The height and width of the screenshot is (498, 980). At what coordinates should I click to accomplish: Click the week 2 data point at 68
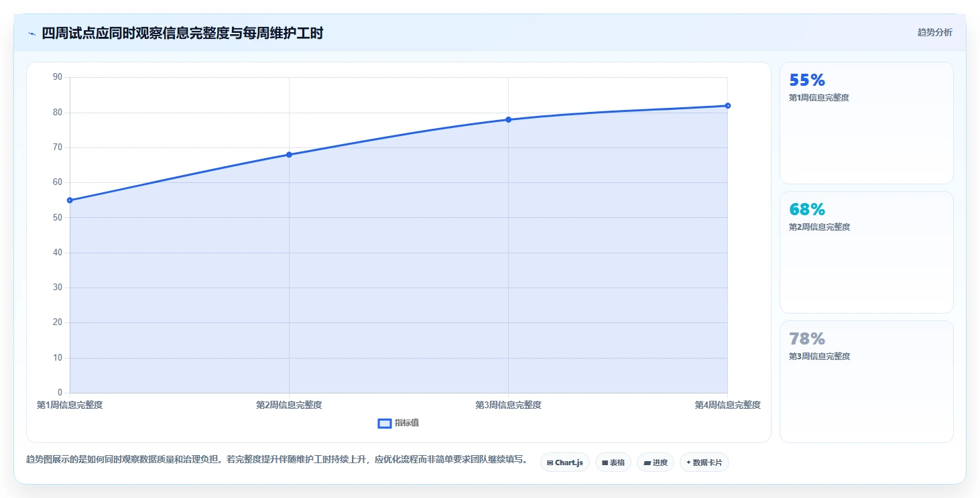point(289,155)
